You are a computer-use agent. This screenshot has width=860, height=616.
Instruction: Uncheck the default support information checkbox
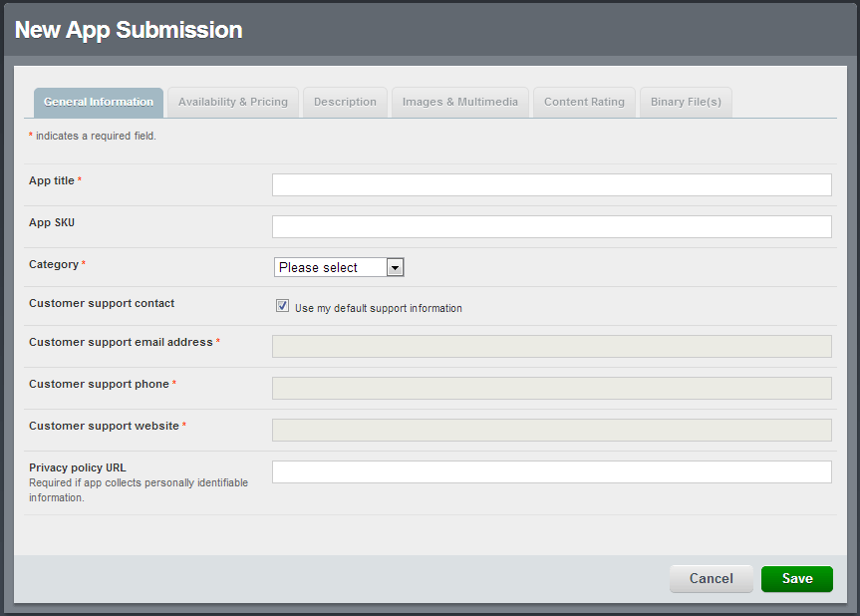point(283,307)
